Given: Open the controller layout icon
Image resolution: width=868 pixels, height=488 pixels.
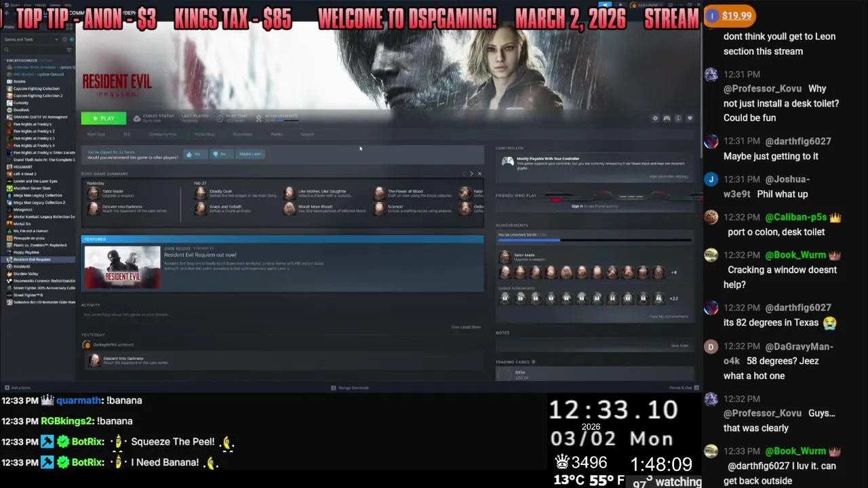Looking at the screenshot, I should click(667, 118).
